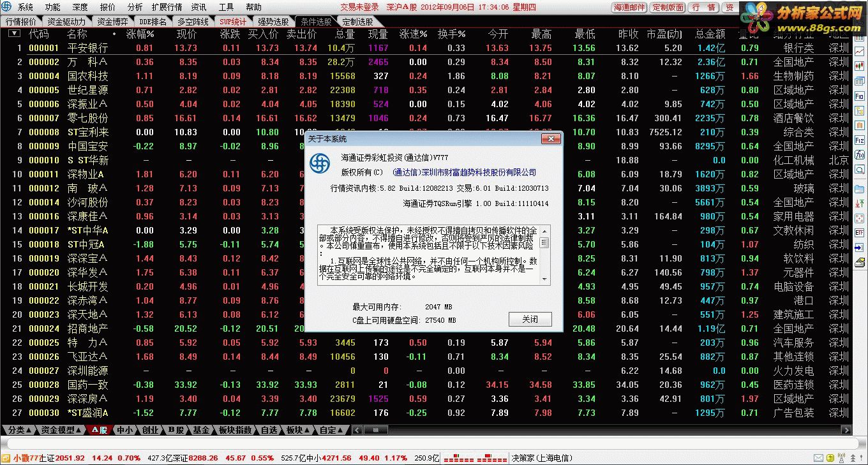Select the 招商地产 stock row
Image resolution: width=868 pixels, height=465 pixels.
tap(425, 328)
